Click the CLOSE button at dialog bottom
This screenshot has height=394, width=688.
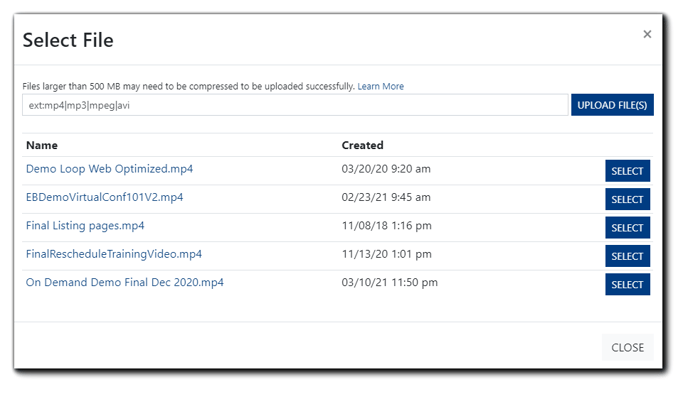pyautogui.click(x=627, y=347)
